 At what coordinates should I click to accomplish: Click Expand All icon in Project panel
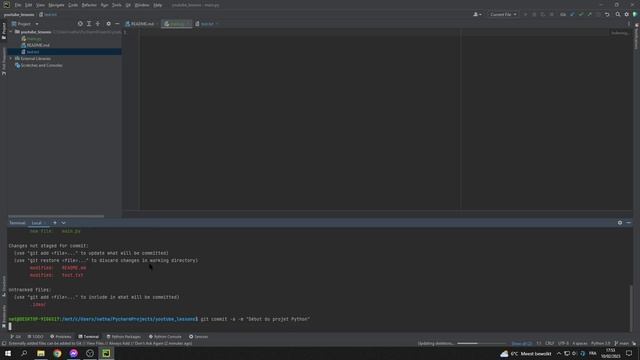click(x=89, y=24)
